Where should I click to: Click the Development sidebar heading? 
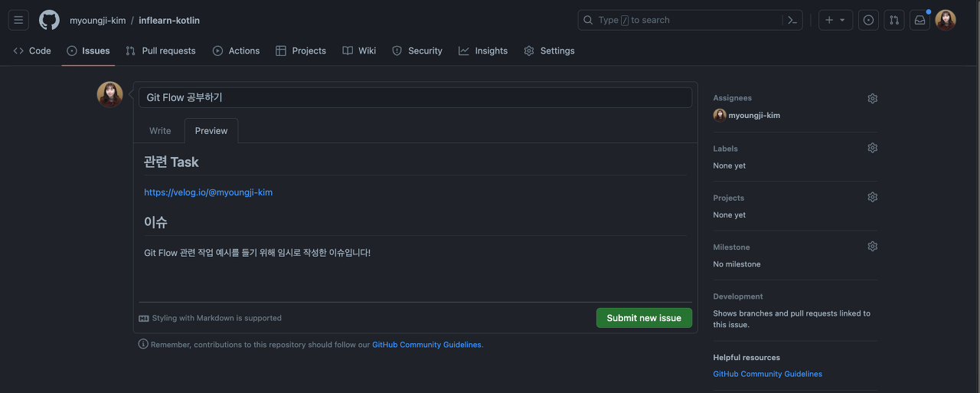point(738,296)
